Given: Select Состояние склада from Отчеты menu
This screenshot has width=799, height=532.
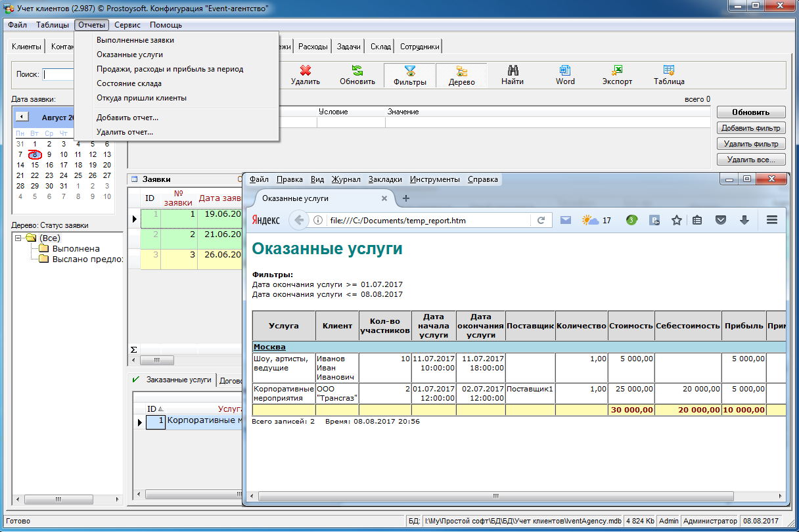Looking at the screenshot, I should pyautogui.click(x=129, y=83).
